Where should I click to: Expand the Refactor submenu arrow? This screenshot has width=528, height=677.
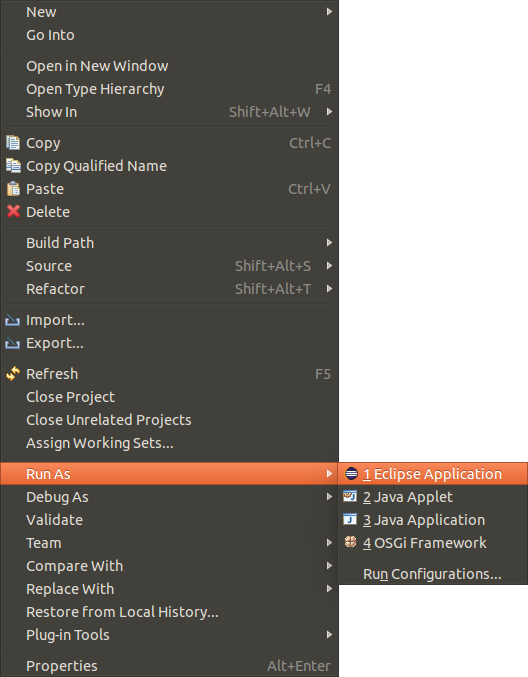(x=329, y=288)
